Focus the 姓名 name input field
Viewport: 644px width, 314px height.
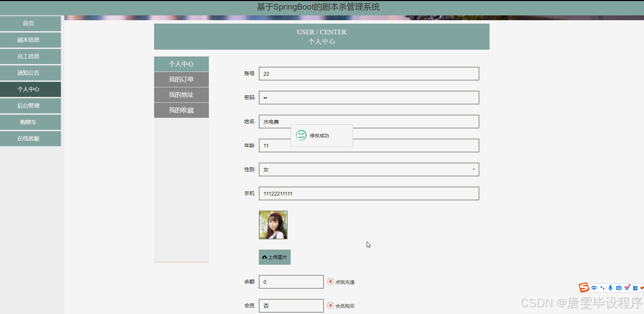pos(369,122)
